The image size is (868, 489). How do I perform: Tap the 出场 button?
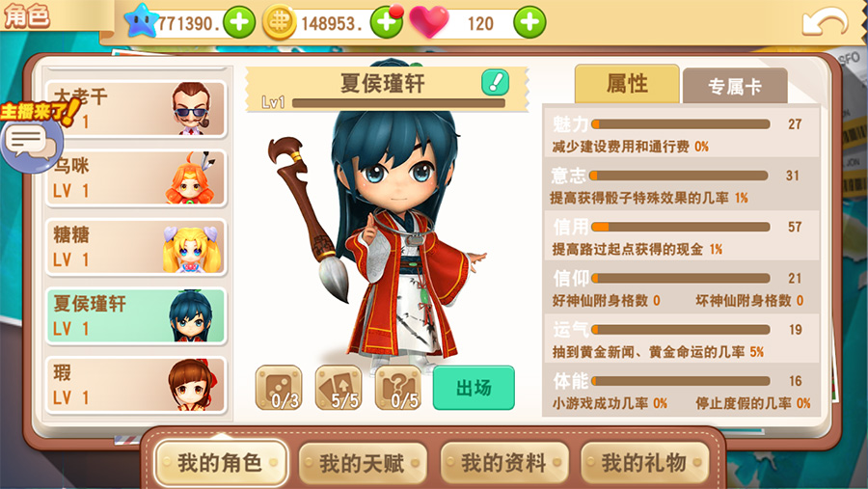coord(474,388)
